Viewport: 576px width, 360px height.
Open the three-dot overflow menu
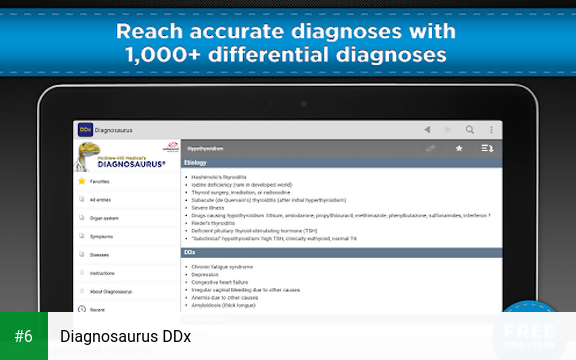click(491, 130)
